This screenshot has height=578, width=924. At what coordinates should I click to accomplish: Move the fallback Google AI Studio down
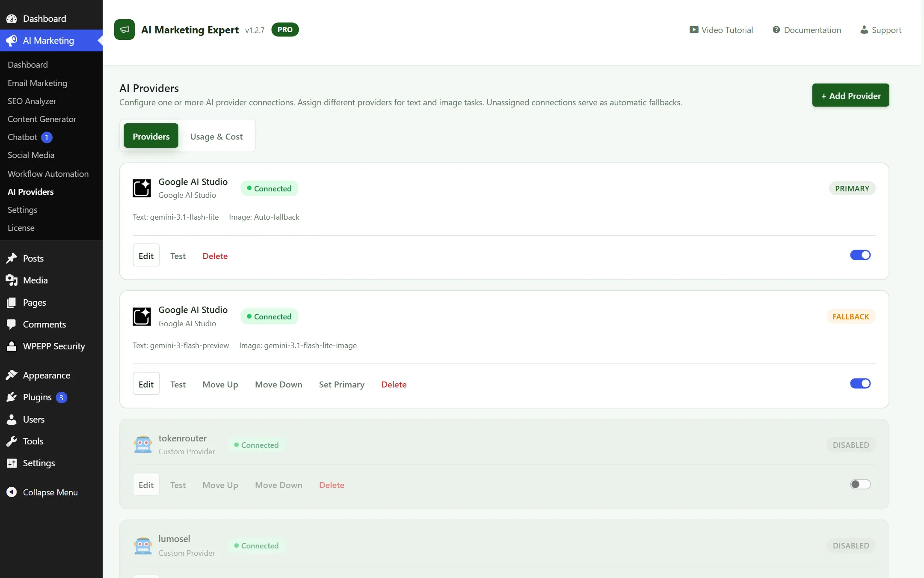(278, 384)
